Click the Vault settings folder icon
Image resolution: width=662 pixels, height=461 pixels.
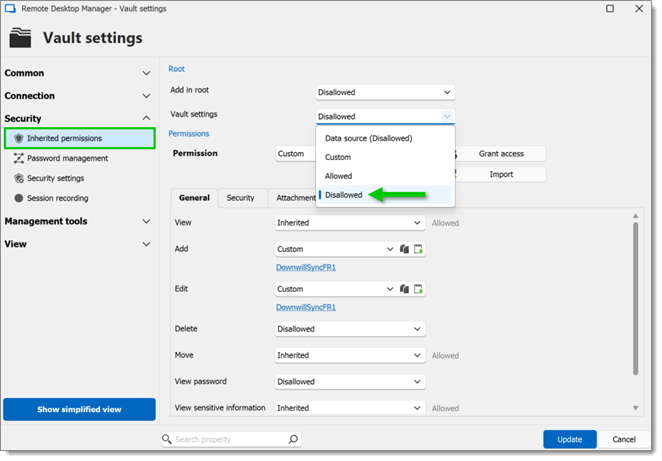coord(20,38)
